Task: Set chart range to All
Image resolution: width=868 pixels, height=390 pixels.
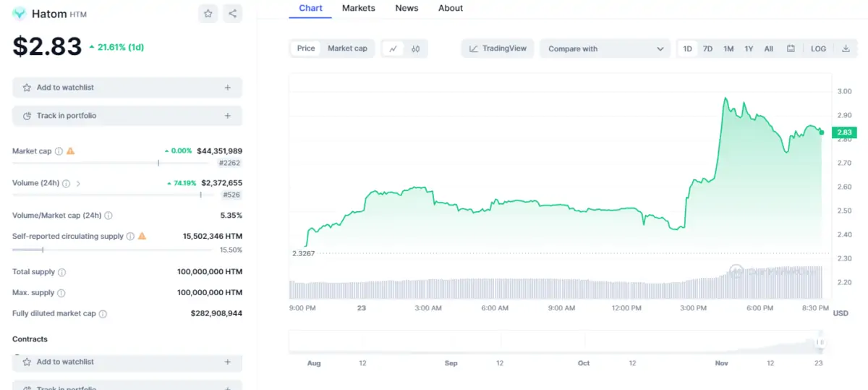Action: [x=768, y=48]
